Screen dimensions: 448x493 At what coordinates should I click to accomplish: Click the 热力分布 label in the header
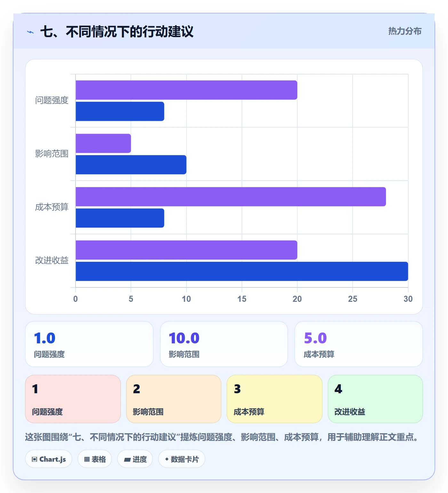[405, 31]
